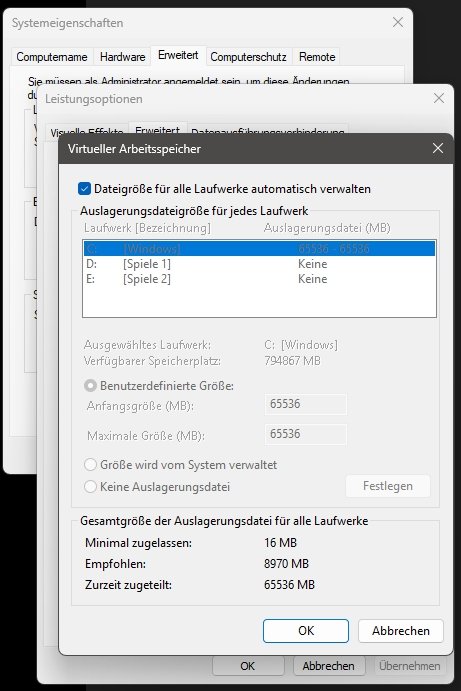The width and height of the screenshot is (461, 691).
Task: Click Übernehmen in Leistungsoptionen window
Action: click(409, 665)
